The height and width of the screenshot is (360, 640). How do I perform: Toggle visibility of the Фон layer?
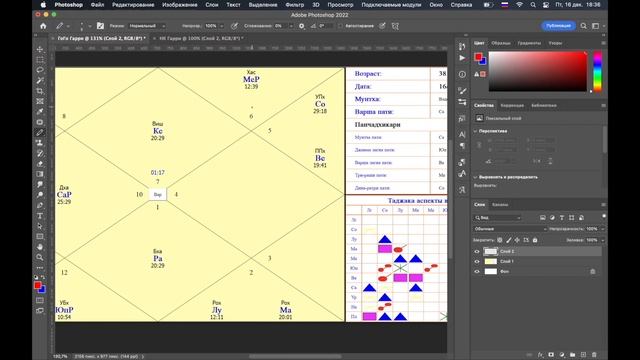[477, 271]
